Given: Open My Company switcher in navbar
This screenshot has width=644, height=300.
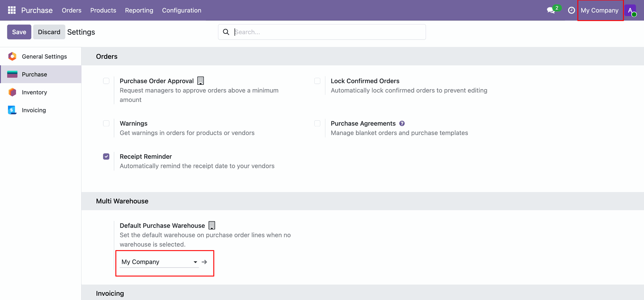Looking at the screenshot, I should 600,10.
